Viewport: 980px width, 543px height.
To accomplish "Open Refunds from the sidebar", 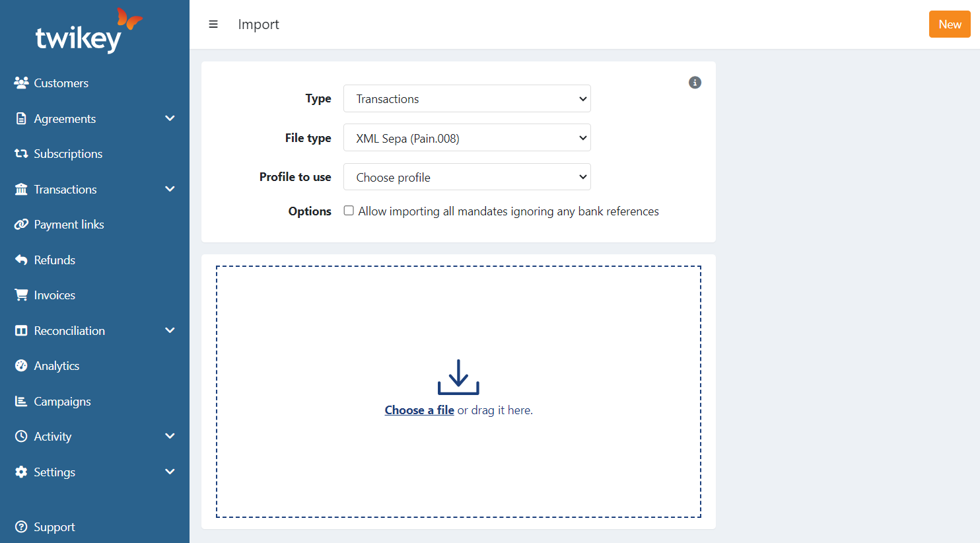I will click(54, 260).
